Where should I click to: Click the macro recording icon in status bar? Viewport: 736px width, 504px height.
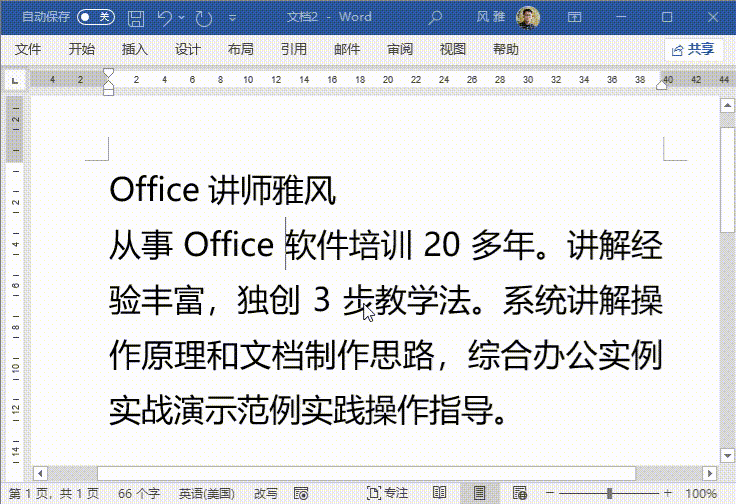(x=298, y=493)
